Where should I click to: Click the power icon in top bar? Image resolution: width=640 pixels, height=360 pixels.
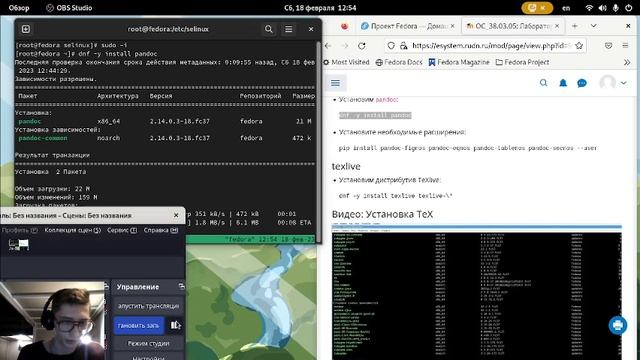629,8
